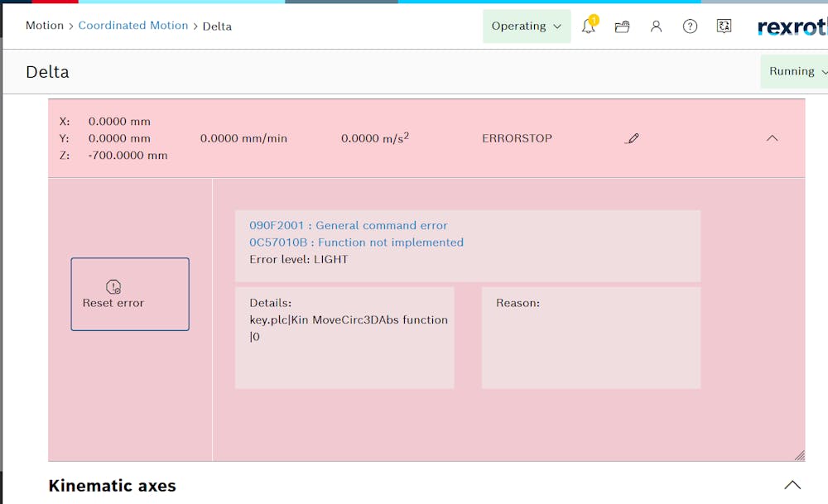Navigate to Coordinated Motion breadcrumb
828x504 pixels.
pos(133,26)
